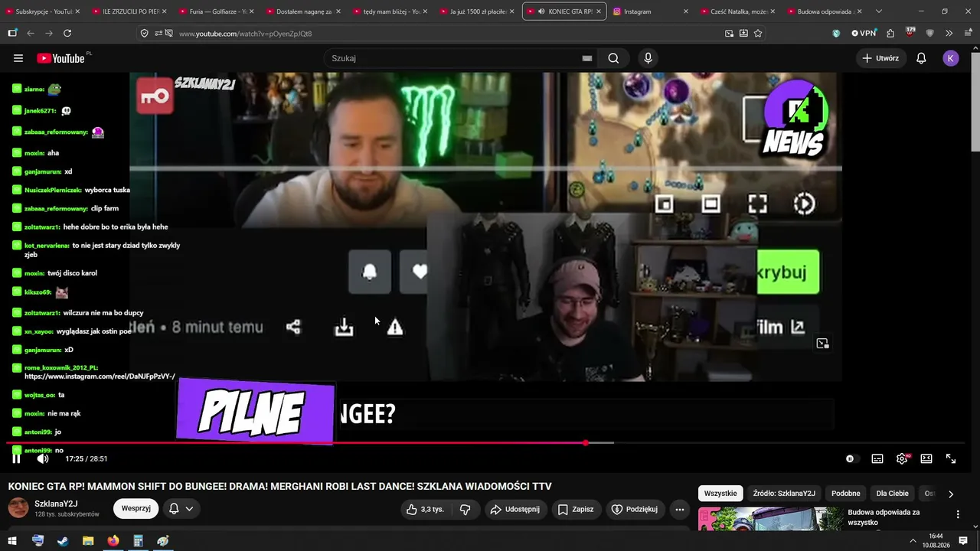Viewport: 980px width, 551px height.
Task: Expand the browser toolbar overflow chevrons
Action: click(949, 34)
